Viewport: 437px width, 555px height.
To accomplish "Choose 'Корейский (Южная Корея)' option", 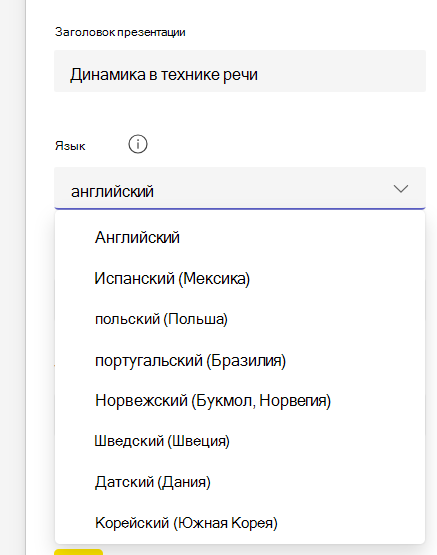I will [240, 522].
